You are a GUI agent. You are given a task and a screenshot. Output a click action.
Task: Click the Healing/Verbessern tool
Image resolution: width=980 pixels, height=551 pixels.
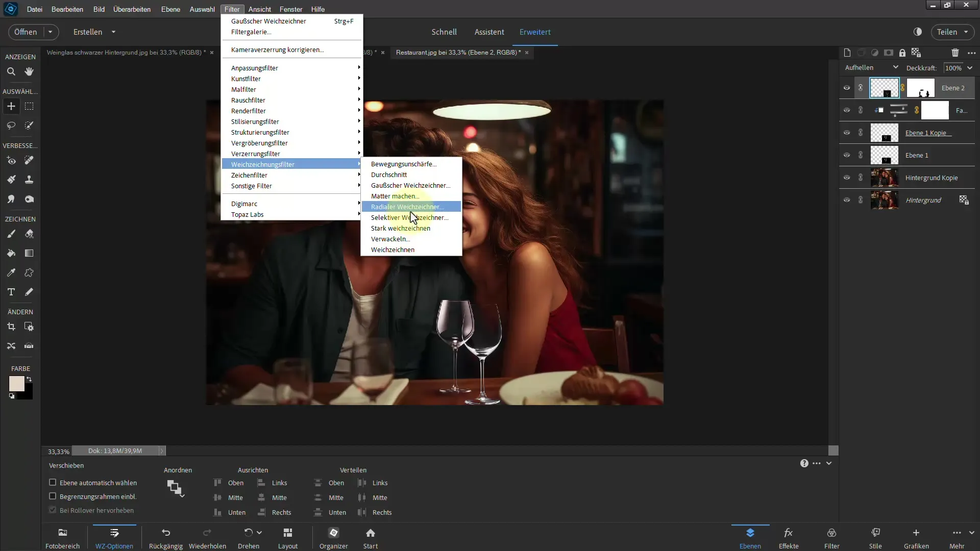coord(29,160)
